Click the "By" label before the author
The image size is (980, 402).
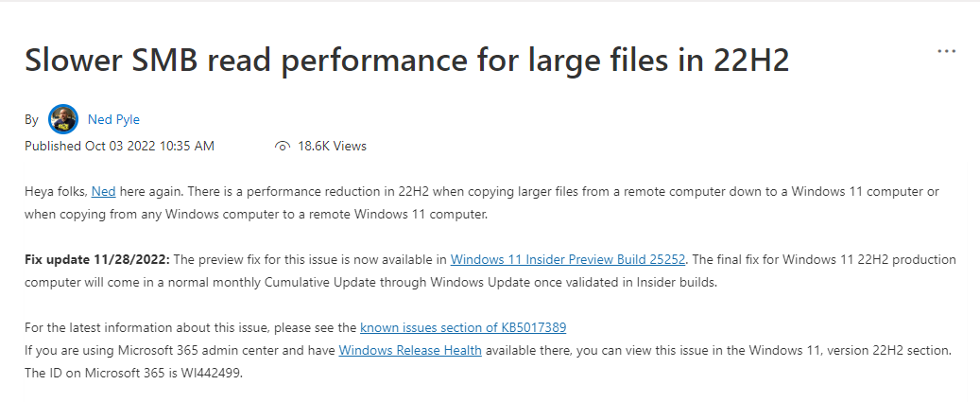point(31,120)
